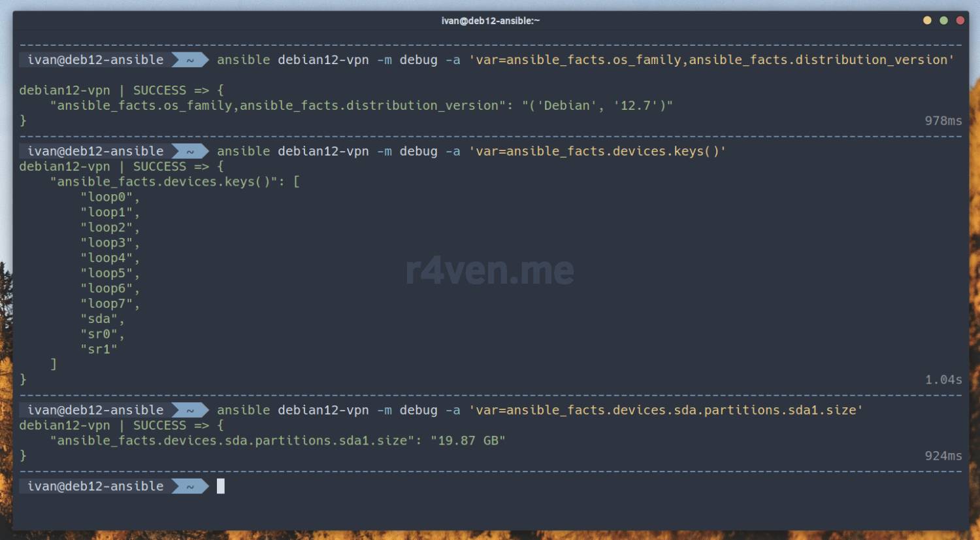Click the tilde directory segment on the empty prompt

[x=190, y=486]
